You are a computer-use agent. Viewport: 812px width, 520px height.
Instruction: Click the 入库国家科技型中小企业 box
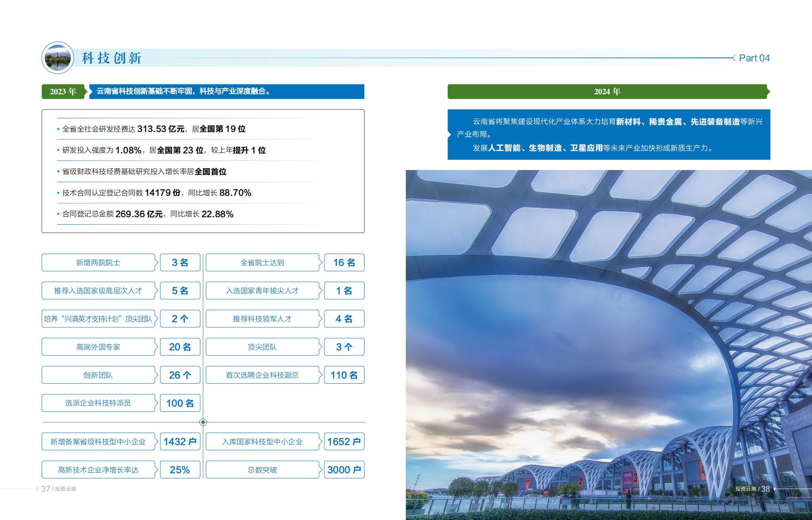[263, 442]
